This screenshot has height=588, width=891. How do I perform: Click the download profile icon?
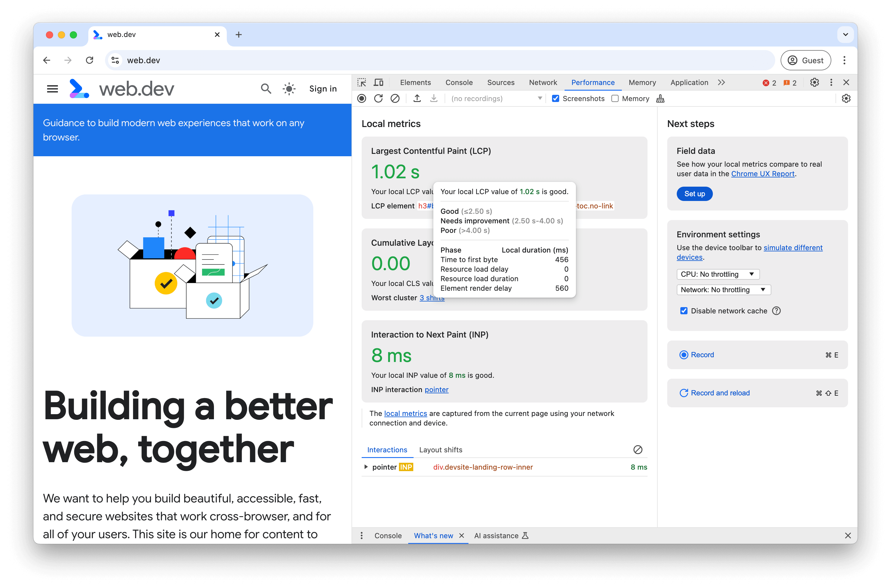(434, 98)
